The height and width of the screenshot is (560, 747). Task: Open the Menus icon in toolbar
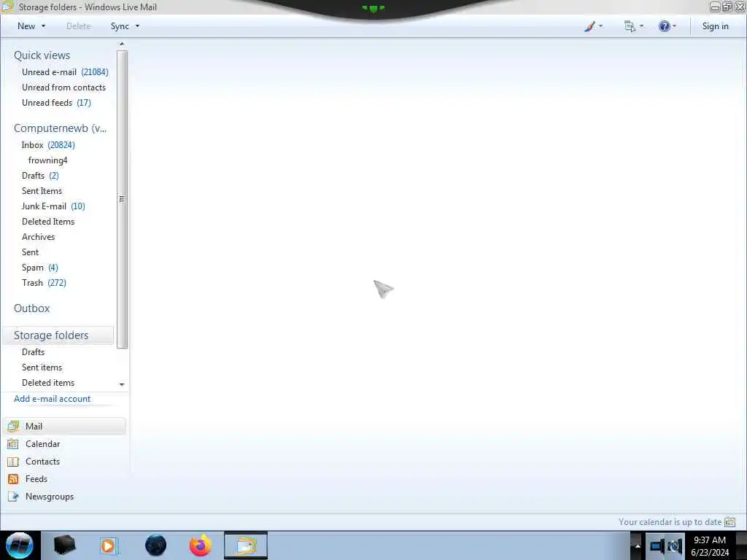pyautogui.click(x=630, y=26)
